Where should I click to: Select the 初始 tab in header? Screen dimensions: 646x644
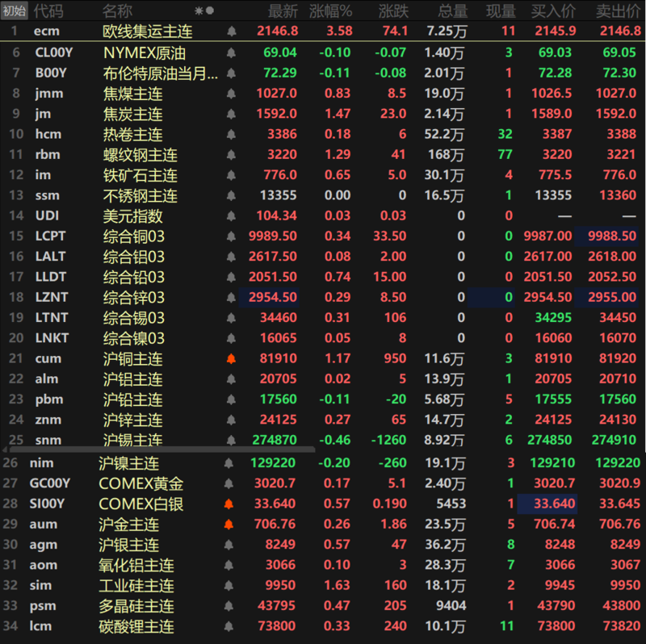tap(15, 11)
